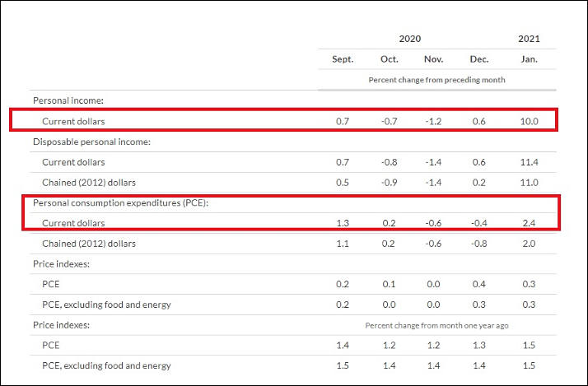Click the 'Personal income:' heading
The height and width of the screenshot is (386, 588).
pos(68,100)
